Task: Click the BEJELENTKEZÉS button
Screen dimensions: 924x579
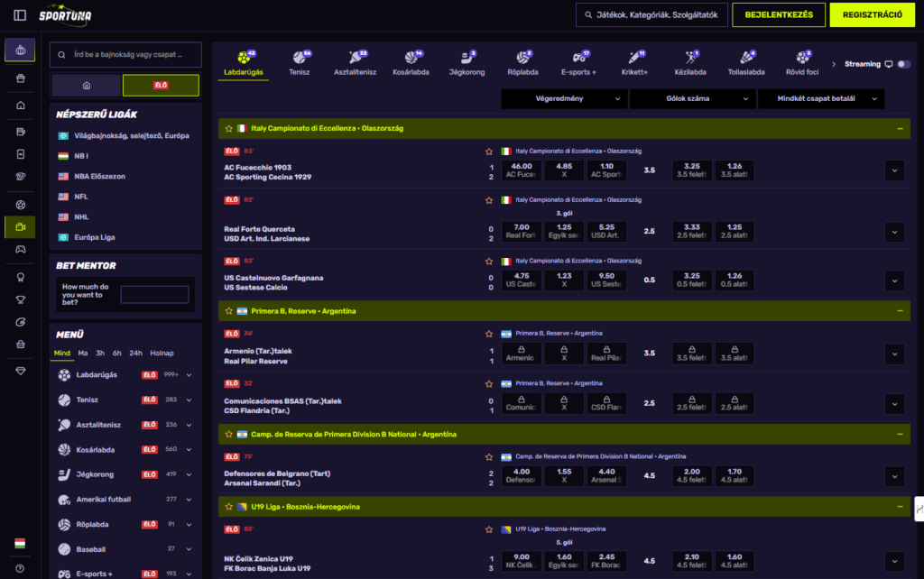Action: (x=779, y=14)
